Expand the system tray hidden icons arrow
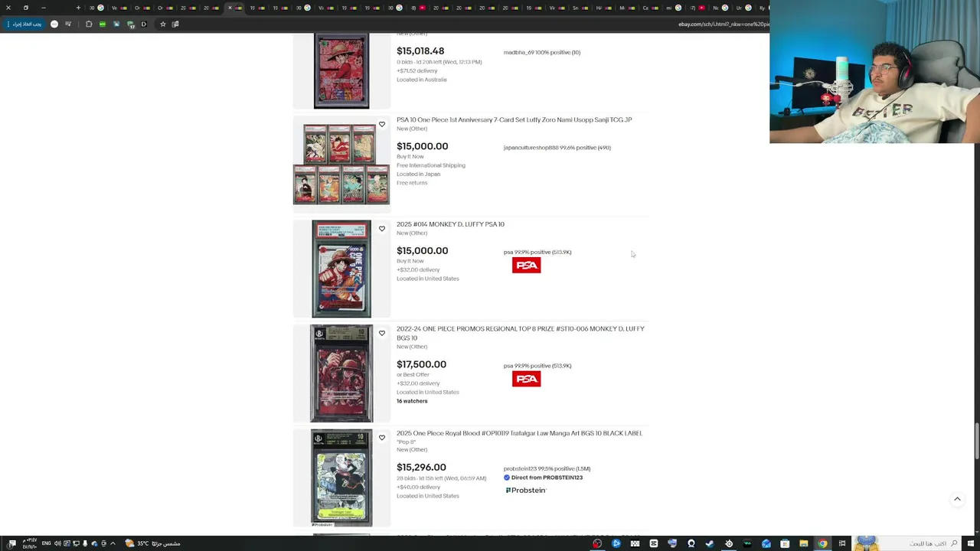This screenshot has width=980, height=551. [x=113, y=543]
